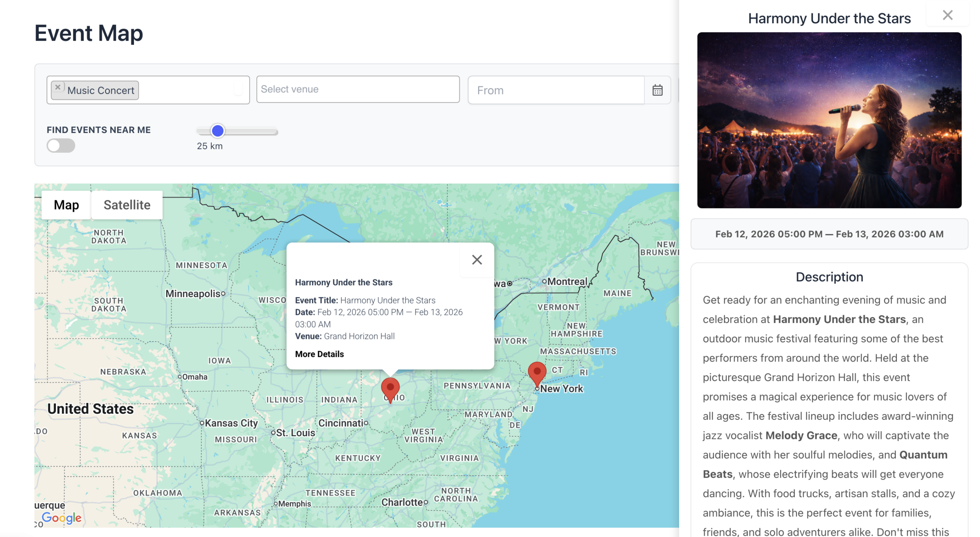This screenshot has width=980, height=537.
Task: Open the From date calendar picker
Action: coord(657,90)
